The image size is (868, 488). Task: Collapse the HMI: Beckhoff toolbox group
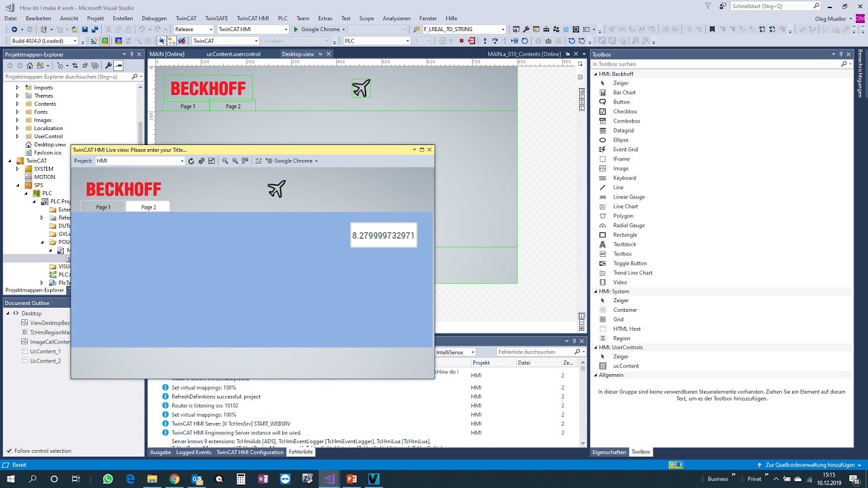[x=596, y=74]
